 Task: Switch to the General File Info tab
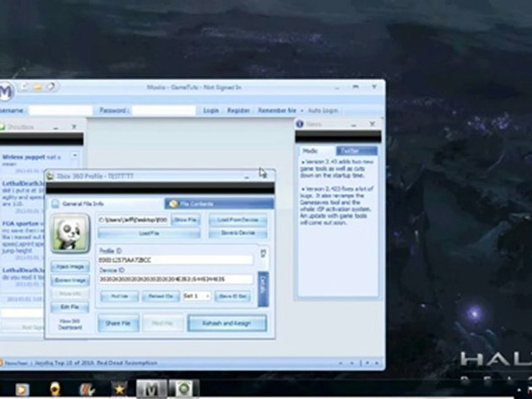click(106, 203)
